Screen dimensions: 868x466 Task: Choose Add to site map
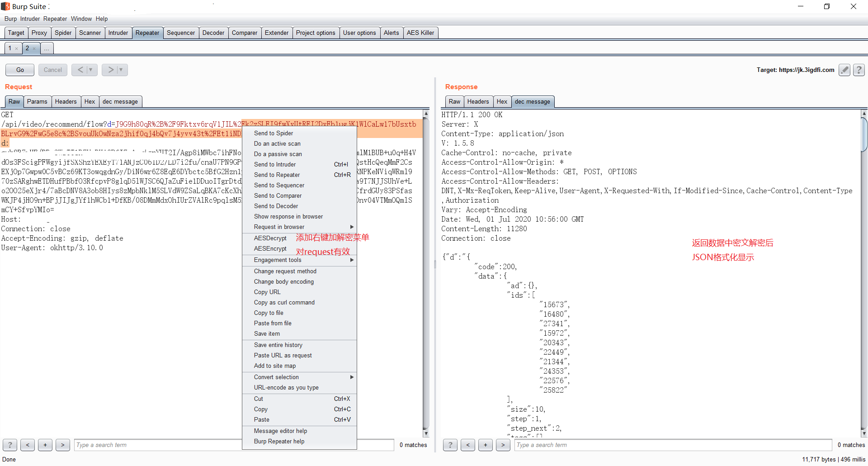pyautogui.click(x=299, y=366)
